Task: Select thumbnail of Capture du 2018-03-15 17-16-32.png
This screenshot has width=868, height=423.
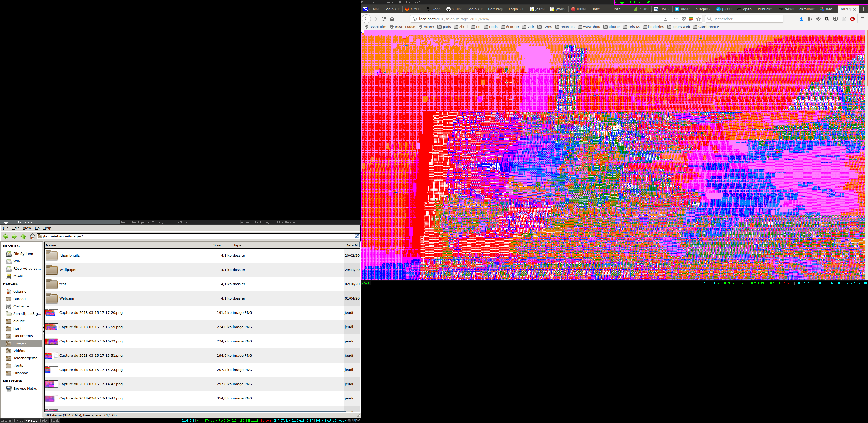Action: tap(52, 341)
